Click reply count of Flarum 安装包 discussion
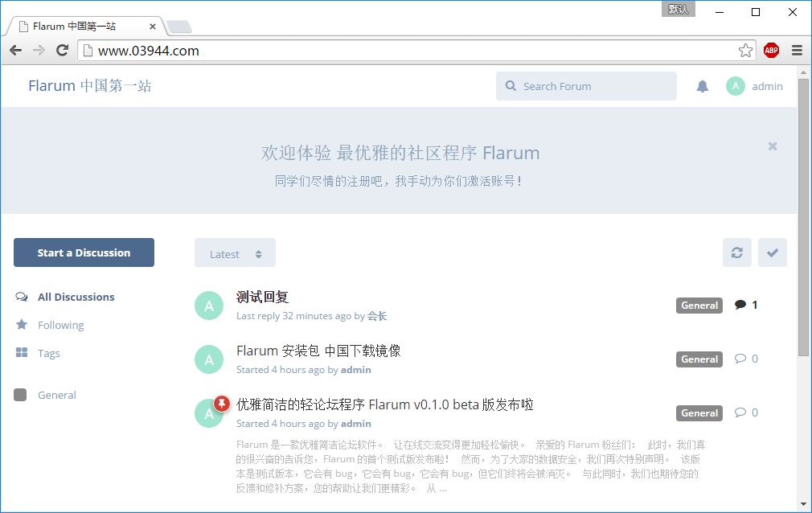The image size is (812, 513). point(746,359)
